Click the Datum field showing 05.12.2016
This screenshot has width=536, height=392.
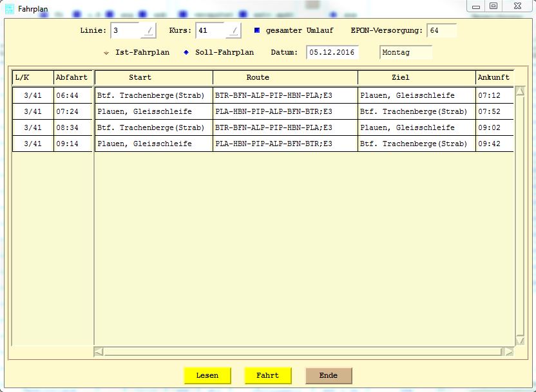tap(332, 53)
